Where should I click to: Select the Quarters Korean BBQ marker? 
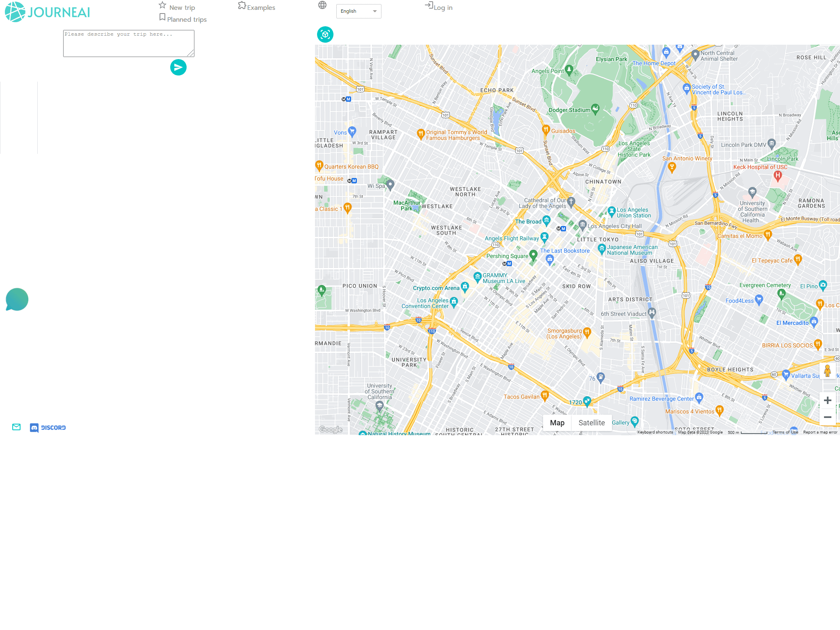[x=319, y=165]
